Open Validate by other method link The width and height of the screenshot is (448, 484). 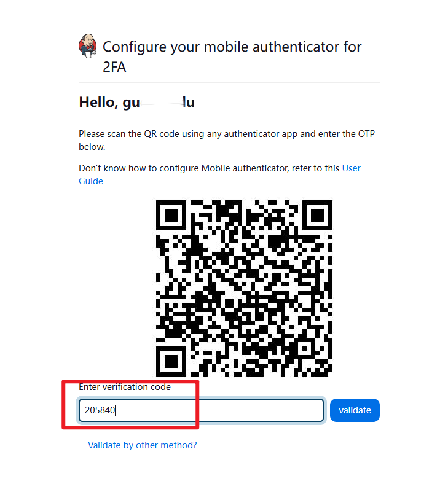click(143, 445)
